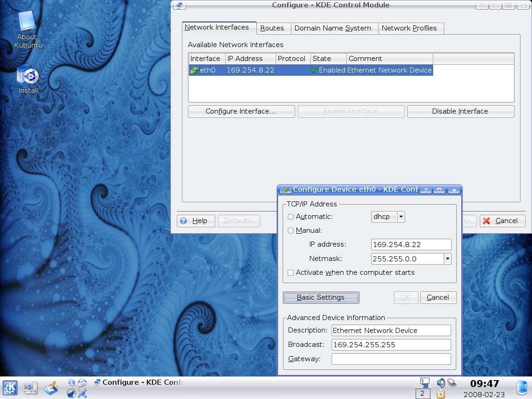The image size is (532, 399).
Task: Open the Install desktop icon
Action: tap(28, 79)
